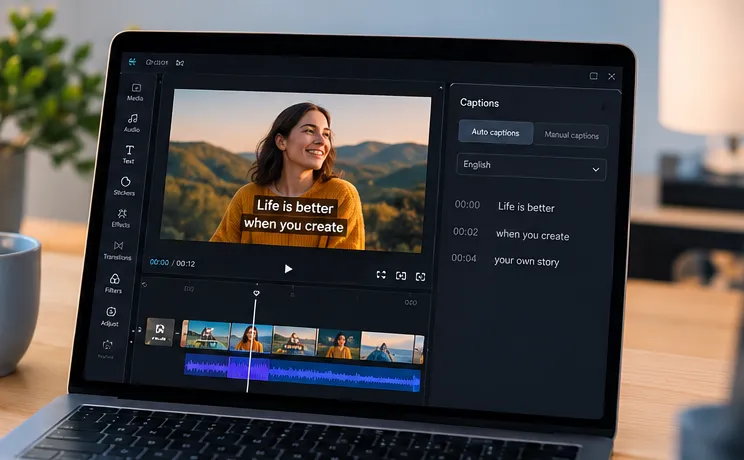Open the Effects panel
744x460 pixels.
click(x=121, y=218)
